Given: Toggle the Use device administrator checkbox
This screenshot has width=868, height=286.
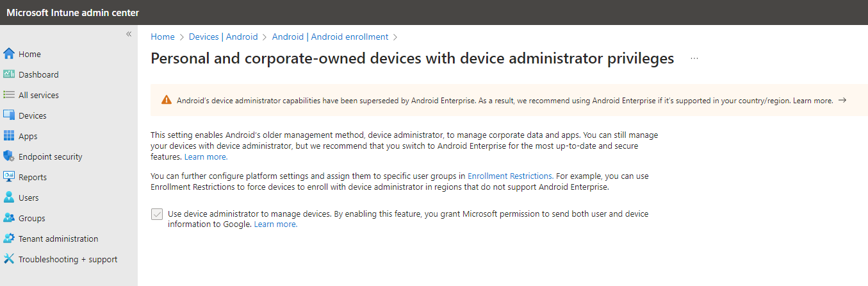Looking at the screenshot, I should click(156, 214).
